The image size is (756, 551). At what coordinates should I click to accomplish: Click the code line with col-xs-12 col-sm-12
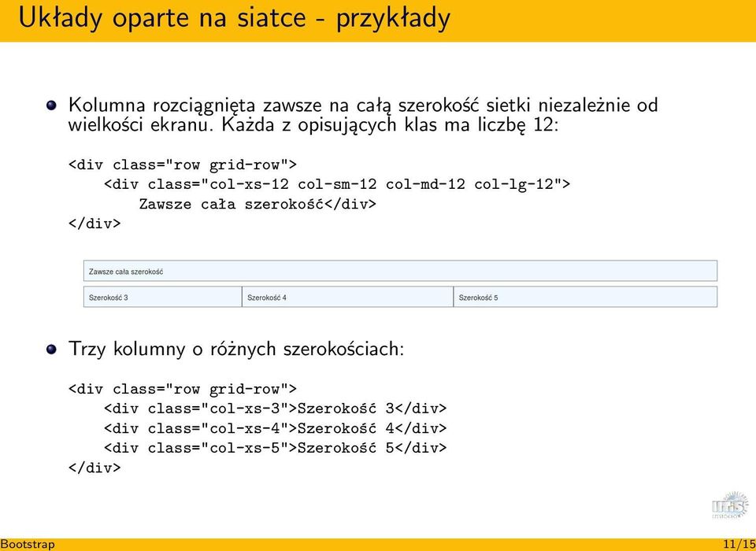[337, 185]
